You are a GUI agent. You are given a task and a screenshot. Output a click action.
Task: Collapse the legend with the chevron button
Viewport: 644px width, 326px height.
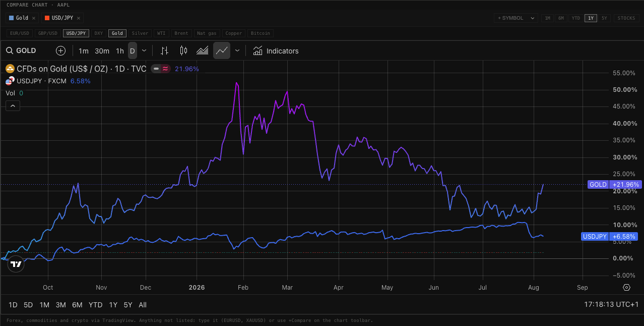click(x=13, y=106)
